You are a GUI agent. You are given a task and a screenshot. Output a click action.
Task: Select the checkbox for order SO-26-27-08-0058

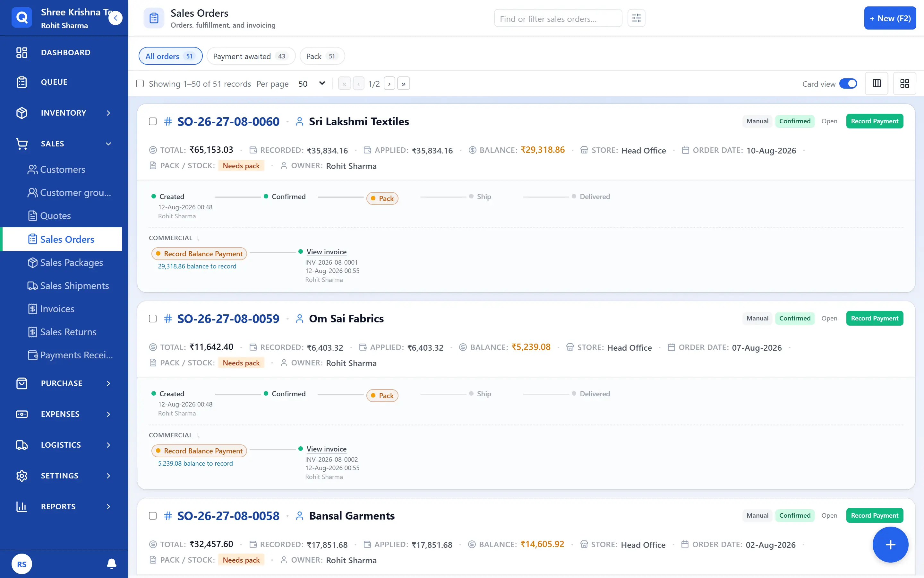click(153, 516)
